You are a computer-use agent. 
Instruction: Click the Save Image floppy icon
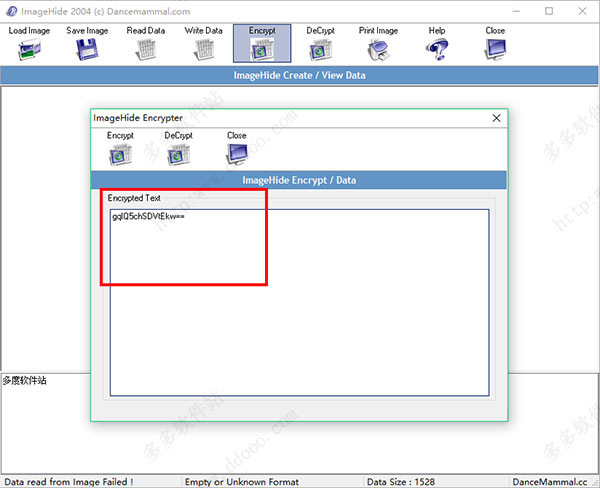pos(87,50)
